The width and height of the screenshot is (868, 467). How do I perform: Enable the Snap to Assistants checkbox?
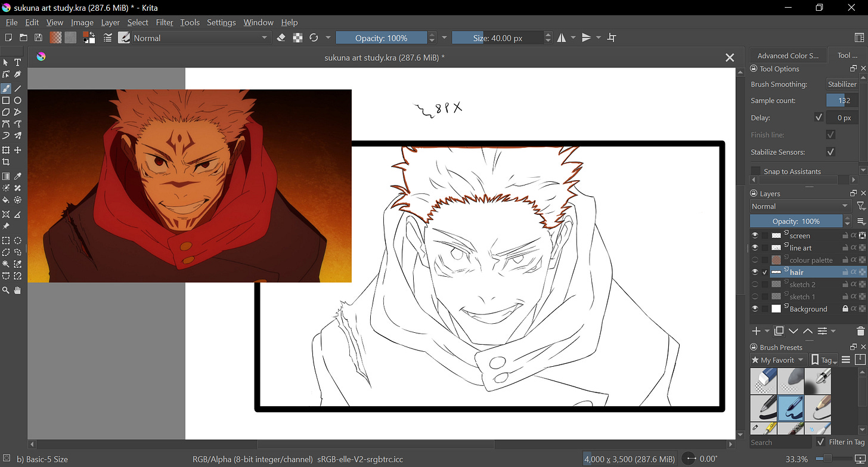tap(755, 171)
